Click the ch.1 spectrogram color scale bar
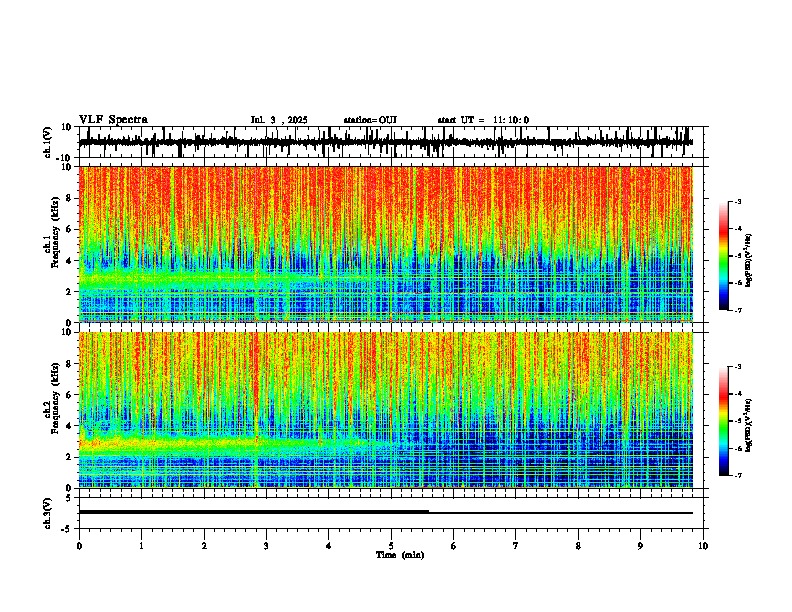This screenshot has width=792, height=612. 724,256
